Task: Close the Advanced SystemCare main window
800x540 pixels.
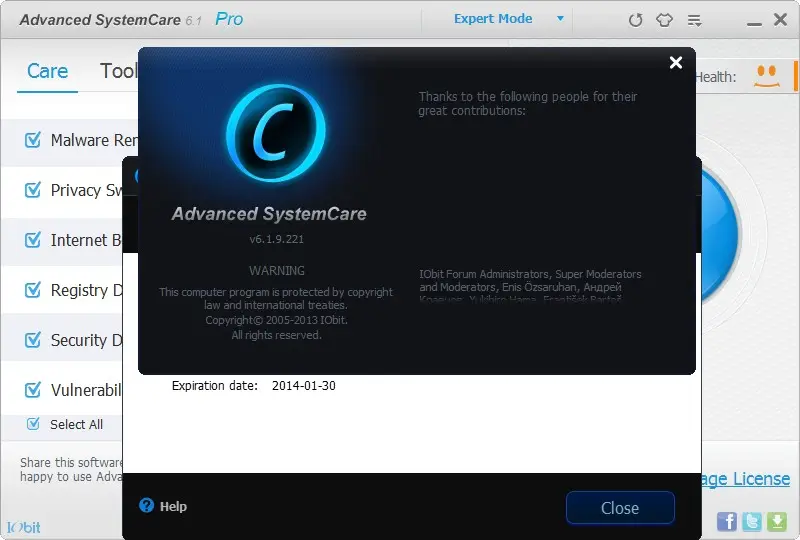Action: 780,20
